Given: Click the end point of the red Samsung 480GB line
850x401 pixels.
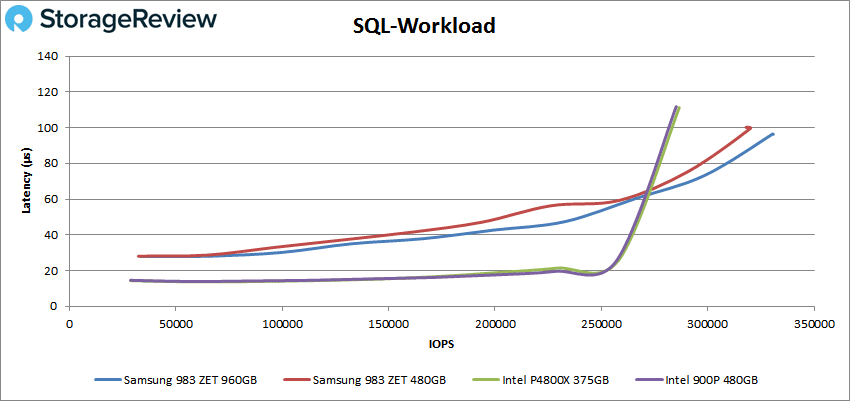Looking at the screenshot, I should click(749, 128).
